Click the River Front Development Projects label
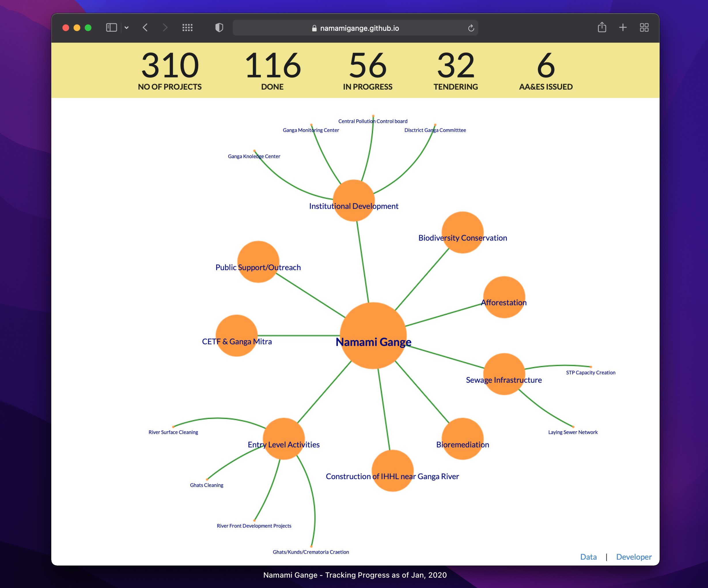 (254, 526)
